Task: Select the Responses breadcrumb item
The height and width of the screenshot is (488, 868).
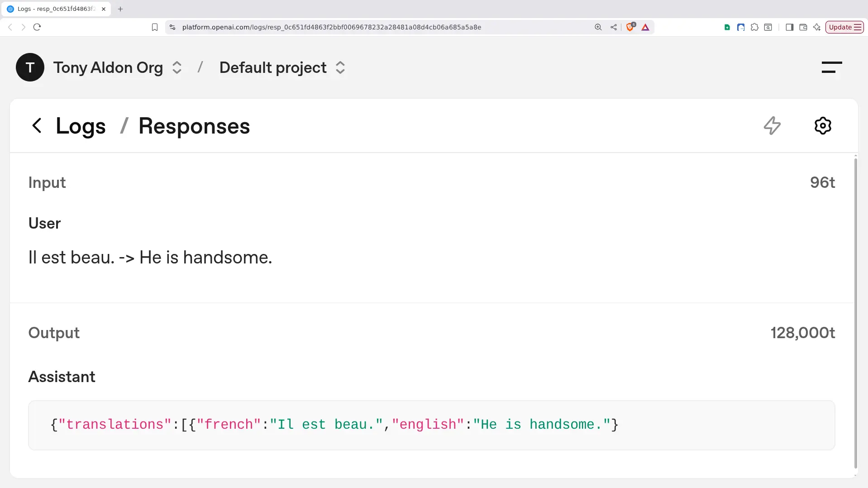Action: click(194, 126)
